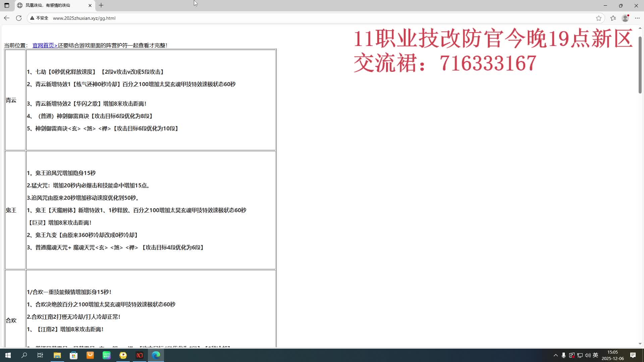644x362 pixels.
Task: Select the 凤凰诛仙 browser tab
Action: click(x=50, y=5)
